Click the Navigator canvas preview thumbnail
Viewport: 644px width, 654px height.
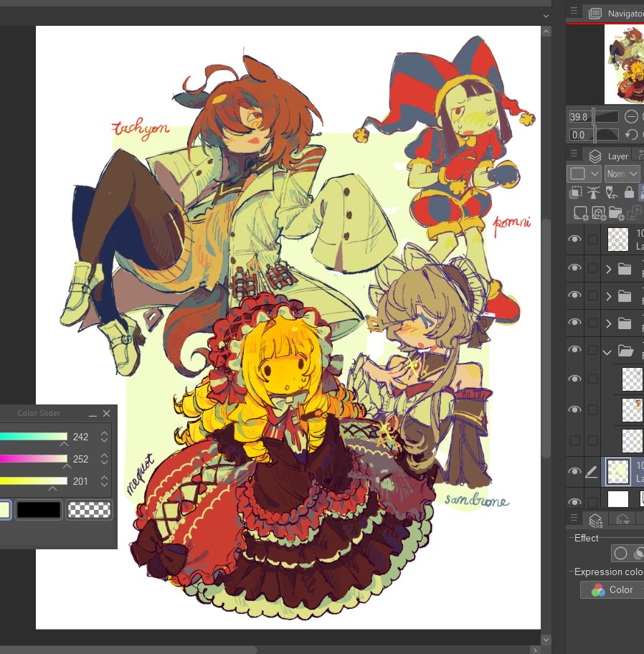(x=625, y=64)
